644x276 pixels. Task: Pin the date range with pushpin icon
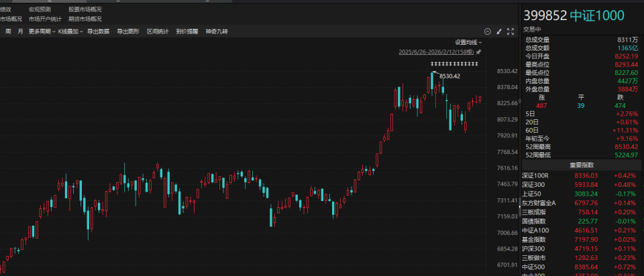coord(478,52)
